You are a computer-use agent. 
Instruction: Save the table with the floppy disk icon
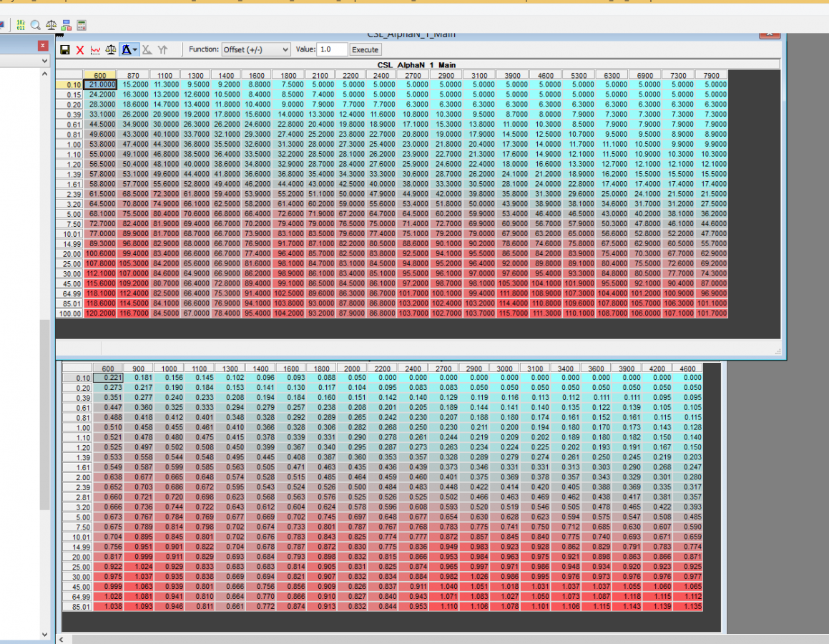click(x=65, y=49)
